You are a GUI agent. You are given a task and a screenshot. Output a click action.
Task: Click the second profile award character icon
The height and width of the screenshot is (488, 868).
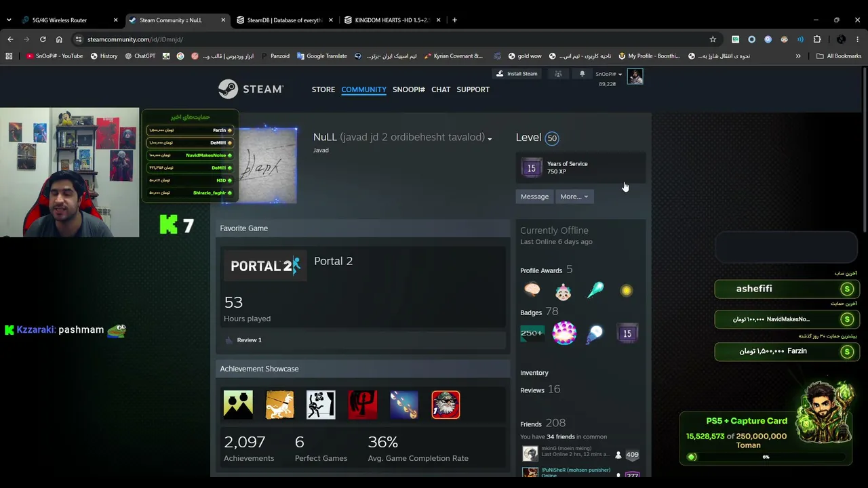(564, 290)
